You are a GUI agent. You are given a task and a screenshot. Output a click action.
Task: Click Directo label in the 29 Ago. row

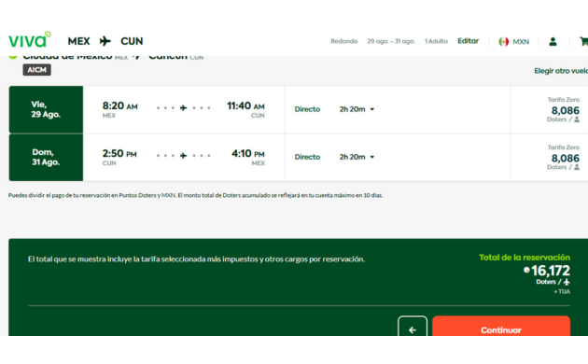pyautogui.click(x=307, y=109)
